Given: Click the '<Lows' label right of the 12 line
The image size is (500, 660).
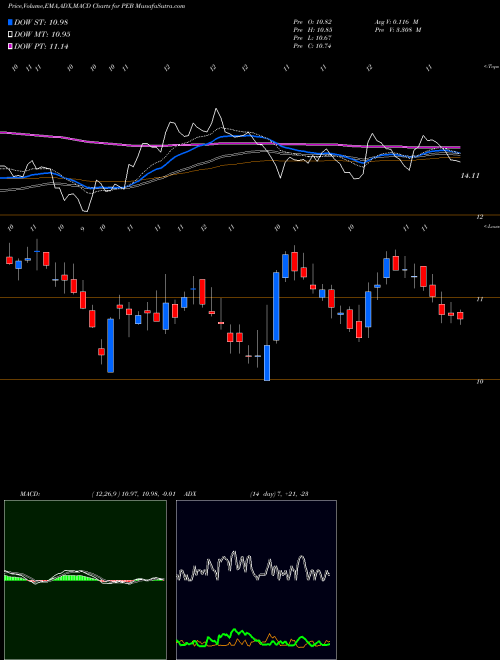Looking at the screenshot, I should coord(491,226).
